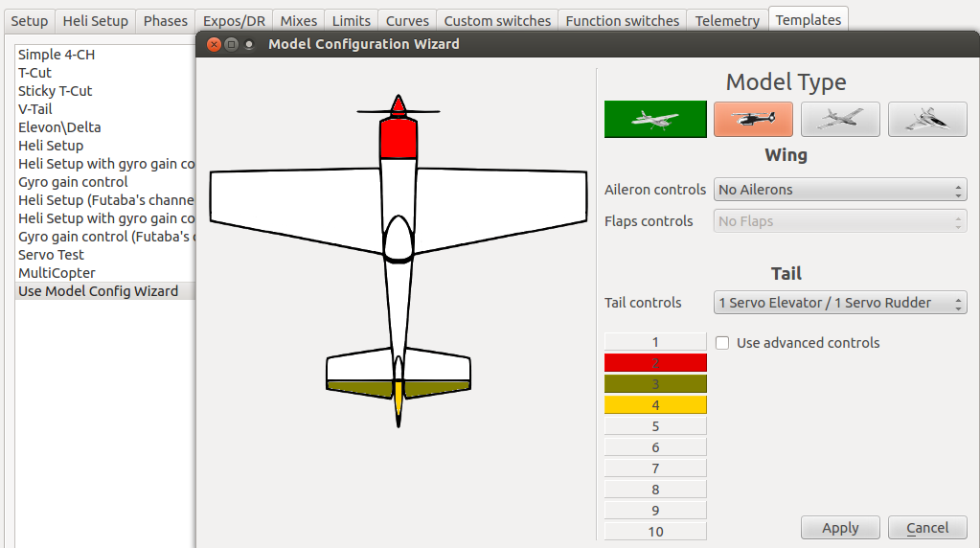Image resolution: width=980 pixels, height=548 pixels.
Task: Open the Flaps controls combo box
Action: click(x=839, y=221)
